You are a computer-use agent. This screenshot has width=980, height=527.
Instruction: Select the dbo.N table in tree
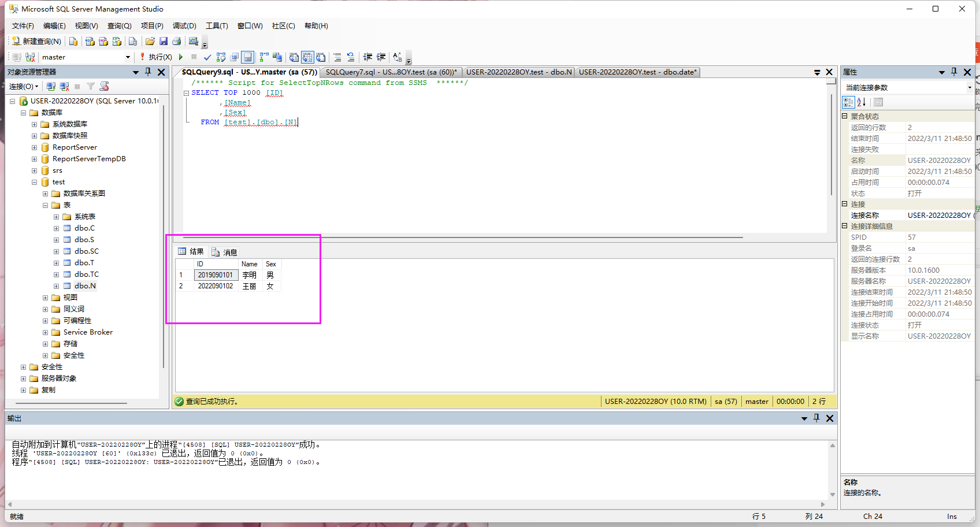pyautogui.click(x=85, y=286)
